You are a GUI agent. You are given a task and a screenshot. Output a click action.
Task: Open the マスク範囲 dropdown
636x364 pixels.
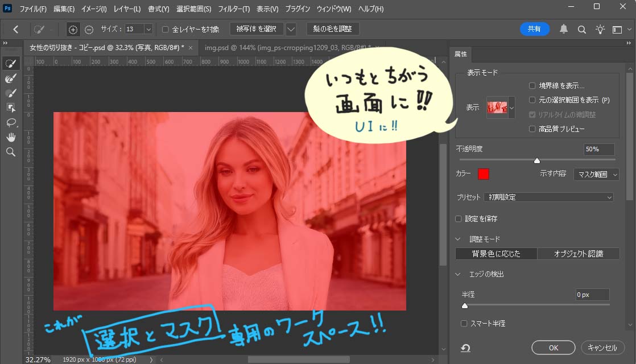(x=596, y=175)
